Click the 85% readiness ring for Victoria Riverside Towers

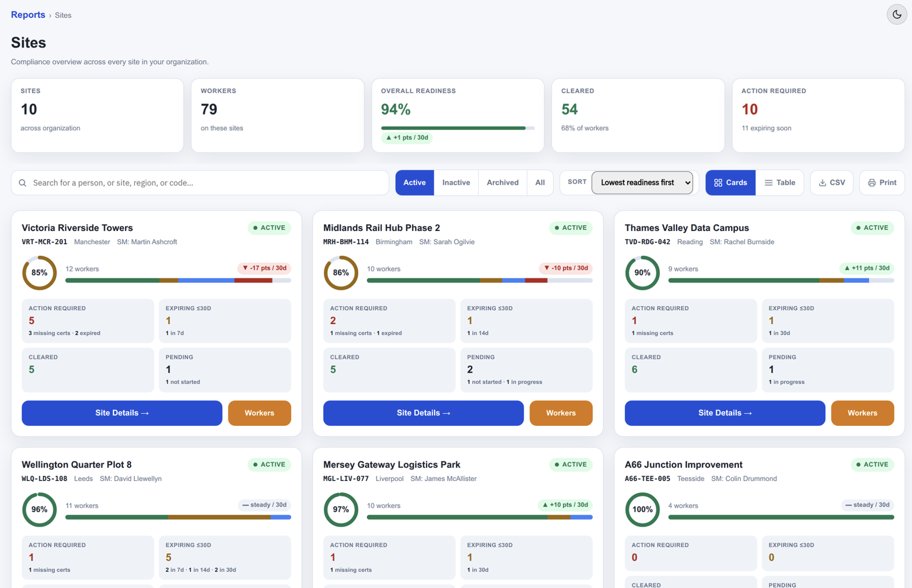point(39,273)
